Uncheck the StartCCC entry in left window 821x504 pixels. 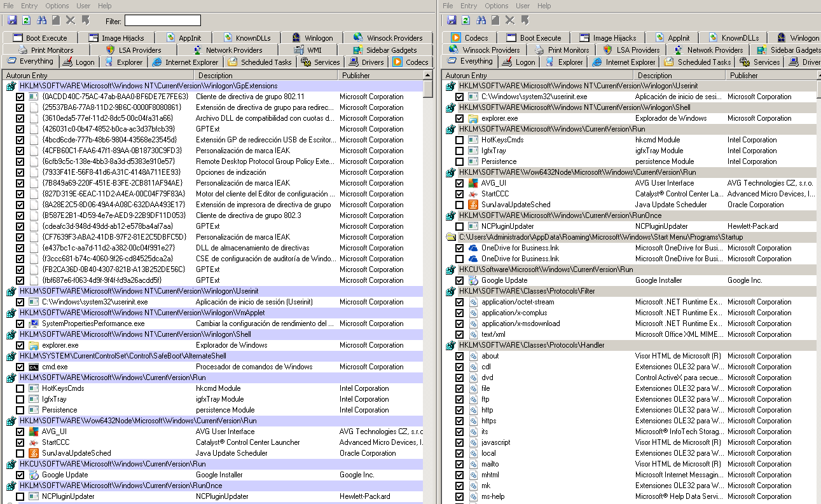click(20, 442)
